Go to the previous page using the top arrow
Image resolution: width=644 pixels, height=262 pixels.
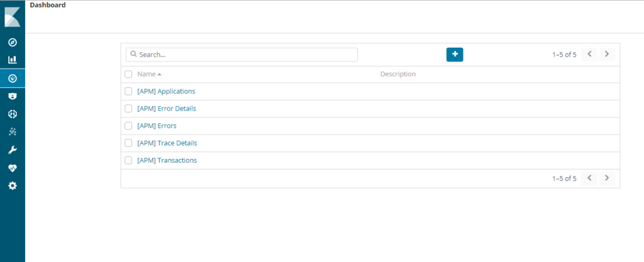click(x=589, y=55)
